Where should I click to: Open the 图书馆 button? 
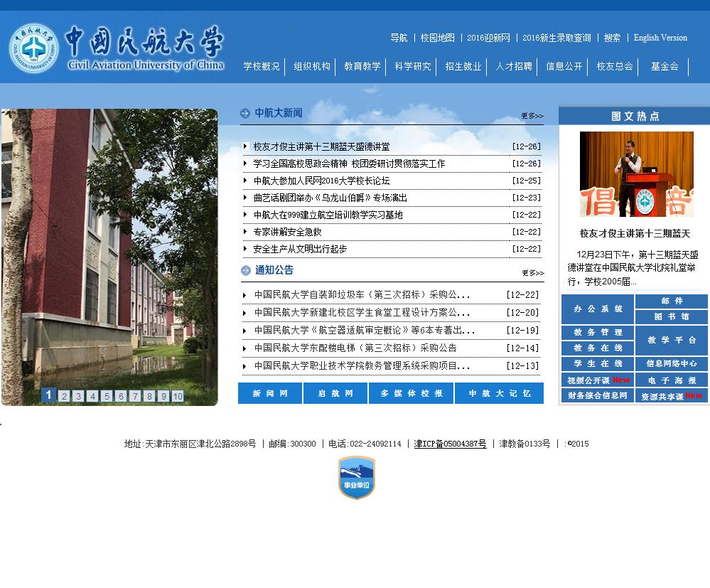672,317
